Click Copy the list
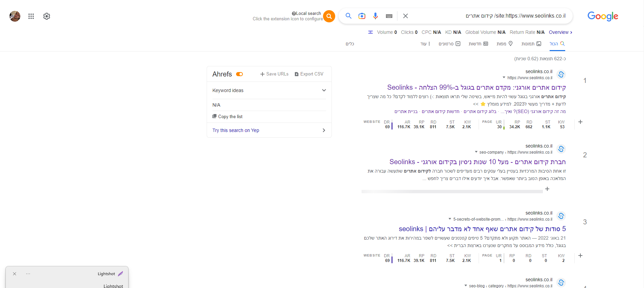The width and height of the screenshot is (644, 288). (227, 116)
